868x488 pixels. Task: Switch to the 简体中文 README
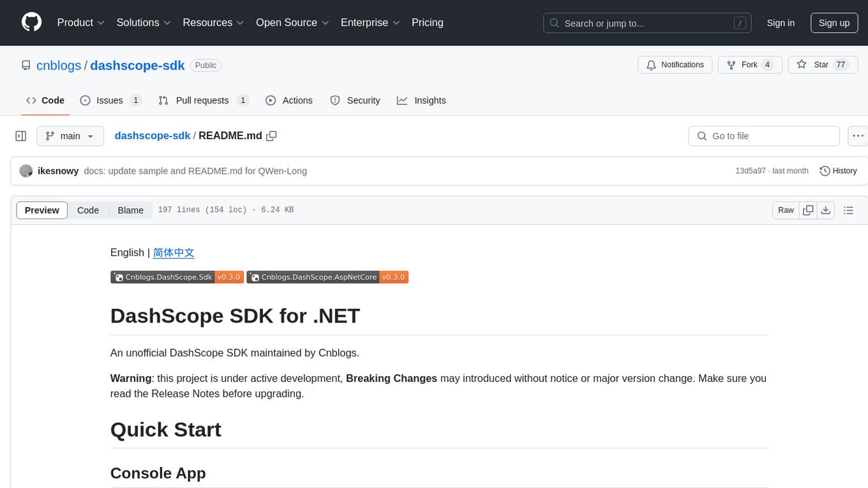pos(174,252)
